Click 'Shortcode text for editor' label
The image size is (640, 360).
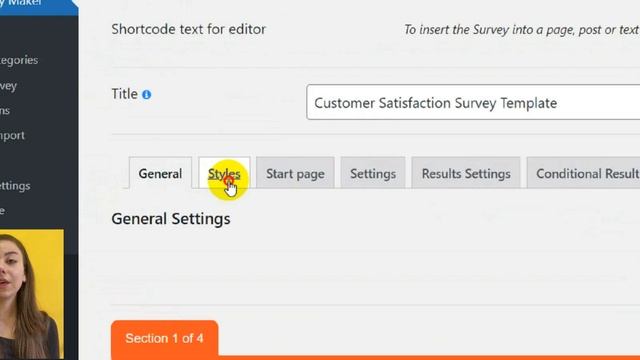point(189,29)
